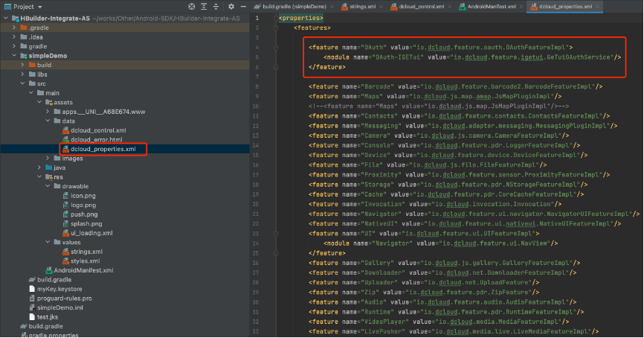Close the strings.xml editor tab
The image size is (644, 338).
point(381,7)
